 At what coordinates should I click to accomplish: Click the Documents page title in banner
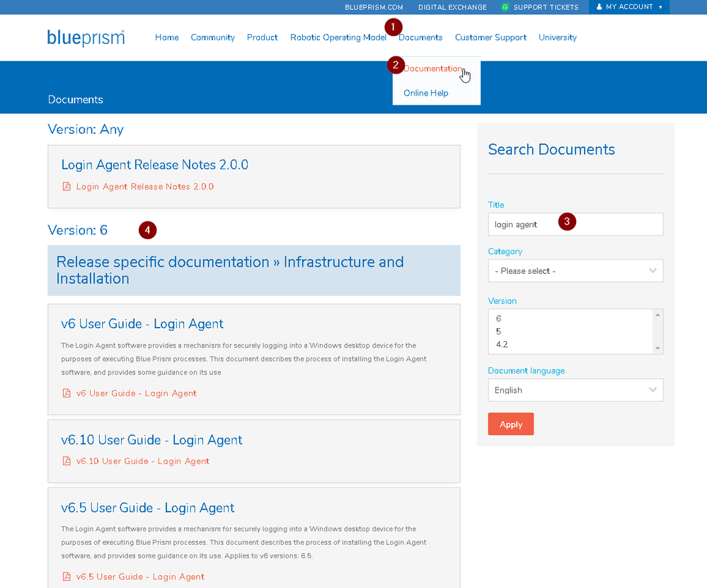pyautogui.click(x=76, y=100)
